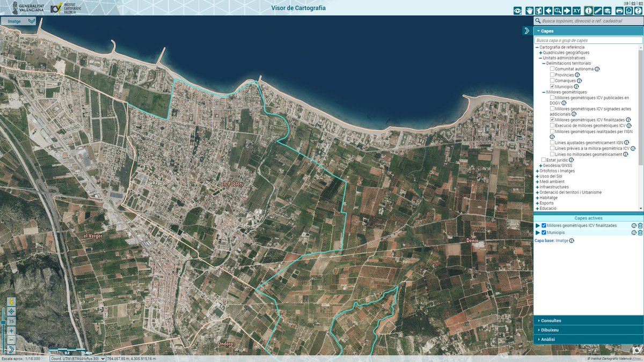Image resolution: width=644 pixels, height=362 pixels.
Task: Click the layer tree scrollbar
Action: (x=640, y=107)
